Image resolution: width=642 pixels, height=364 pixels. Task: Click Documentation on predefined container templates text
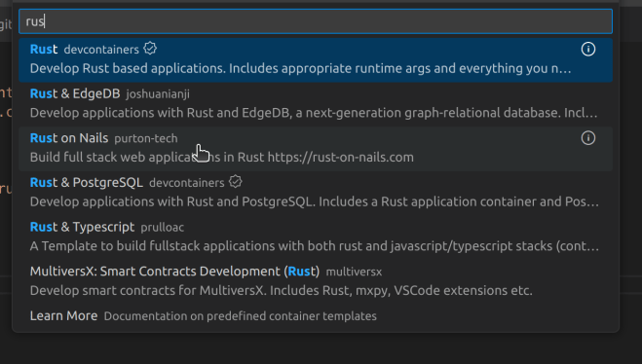(x=241, y=316)
